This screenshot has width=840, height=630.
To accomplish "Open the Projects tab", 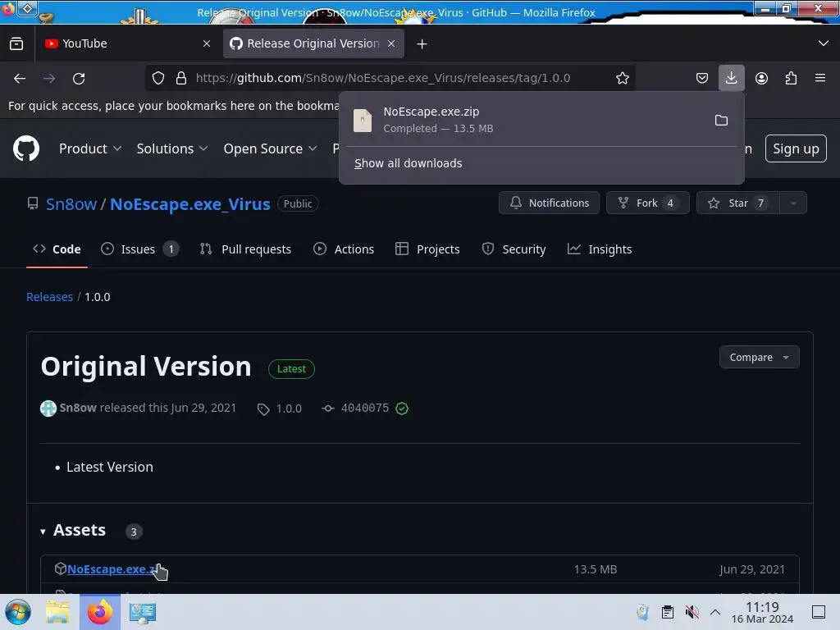I will [427, 249].
